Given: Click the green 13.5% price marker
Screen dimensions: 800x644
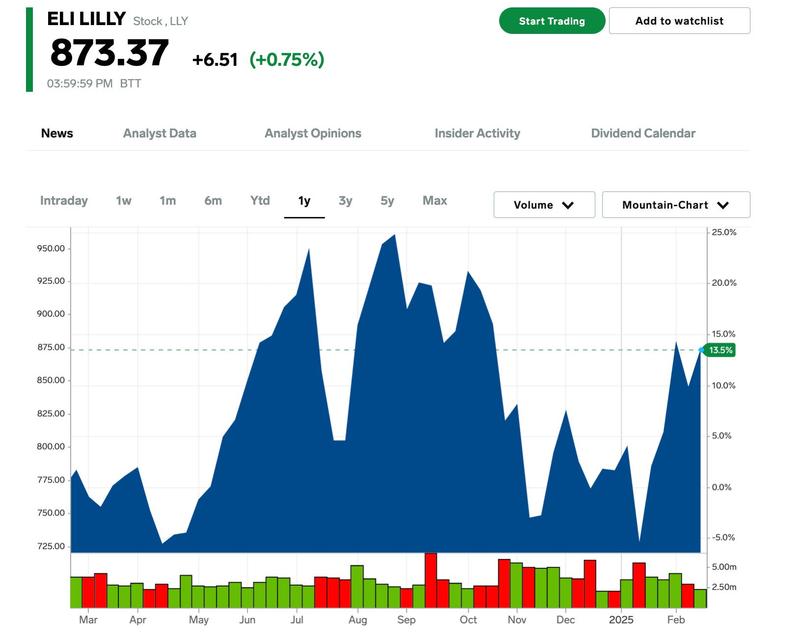Looking at the screenshot, I should pyautogui.click(x=720, y=350).
